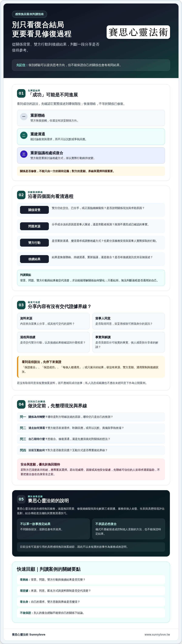Click footer text 賽思心靈法術 Sunnylove
This screenshot has width=182, height=644.
click(29, 634)
